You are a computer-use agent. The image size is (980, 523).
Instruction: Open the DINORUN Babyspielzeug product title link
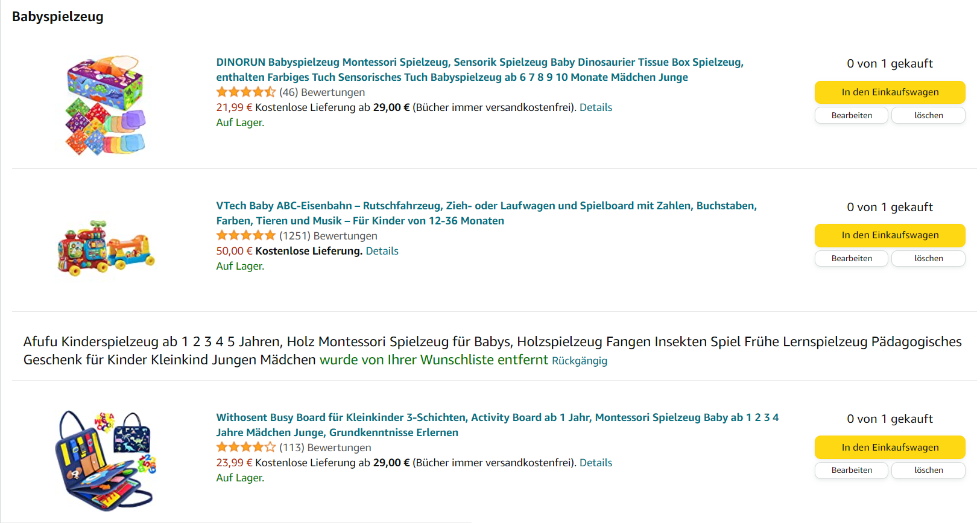[x=480, y=69]
